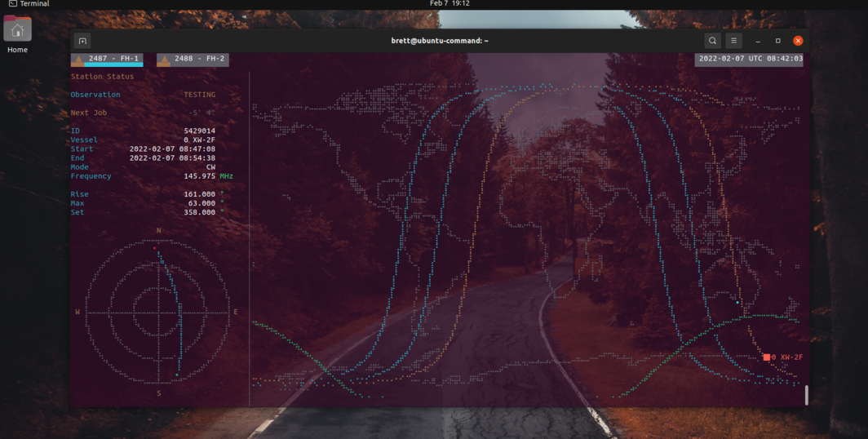Screen dimensions: 868x439
Task: Switch to the 2487 - FH-1 tab
Action: coord(114,59)
